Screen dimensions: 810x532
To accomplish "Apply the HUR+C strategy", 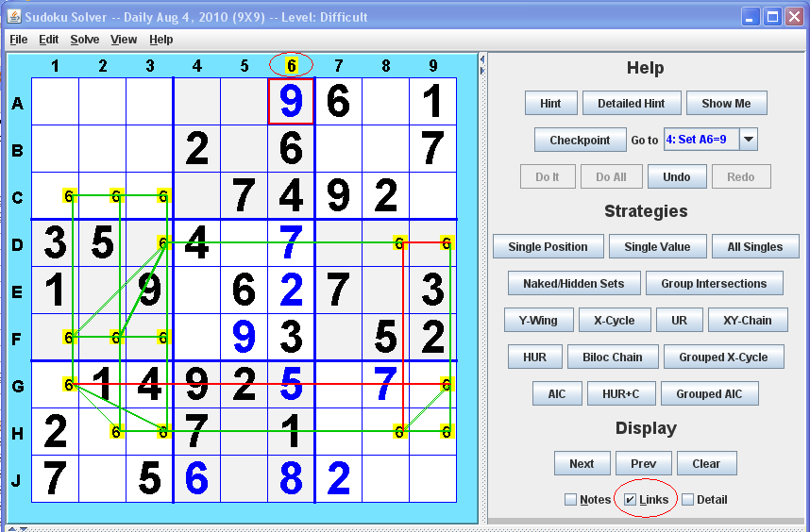I will point(621,393).
